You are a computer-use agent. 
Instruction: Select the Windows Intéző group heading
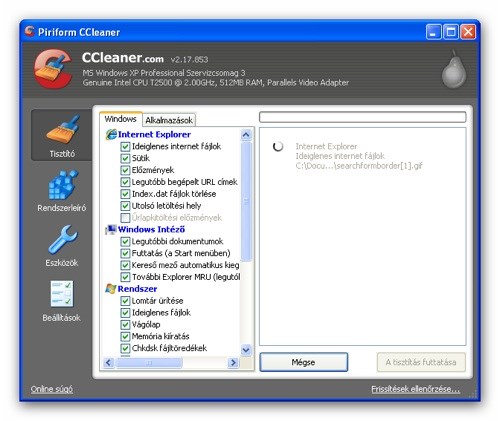point(151,229)
